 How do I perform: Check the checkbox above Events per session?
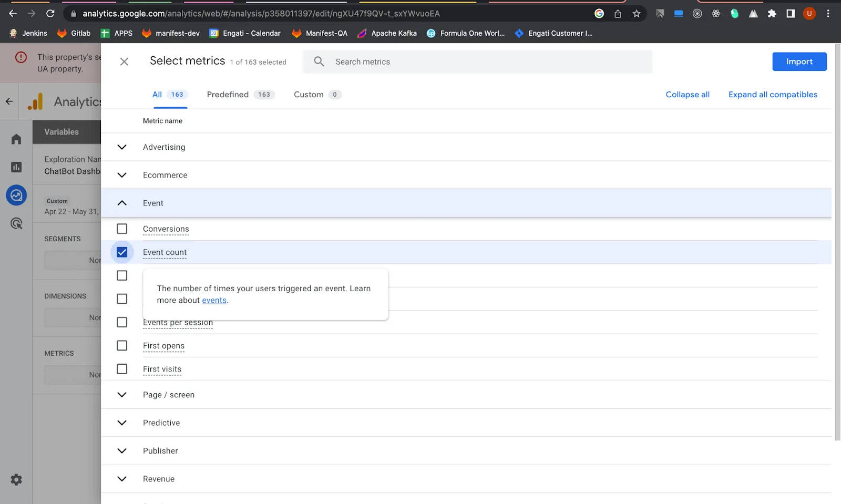[x=122, y=299]
